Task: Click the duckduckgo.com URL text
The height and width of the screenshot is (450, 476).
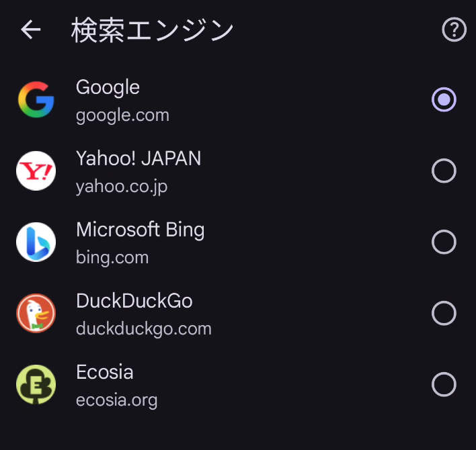Action: pyautogui.click(x=144, y=329)
